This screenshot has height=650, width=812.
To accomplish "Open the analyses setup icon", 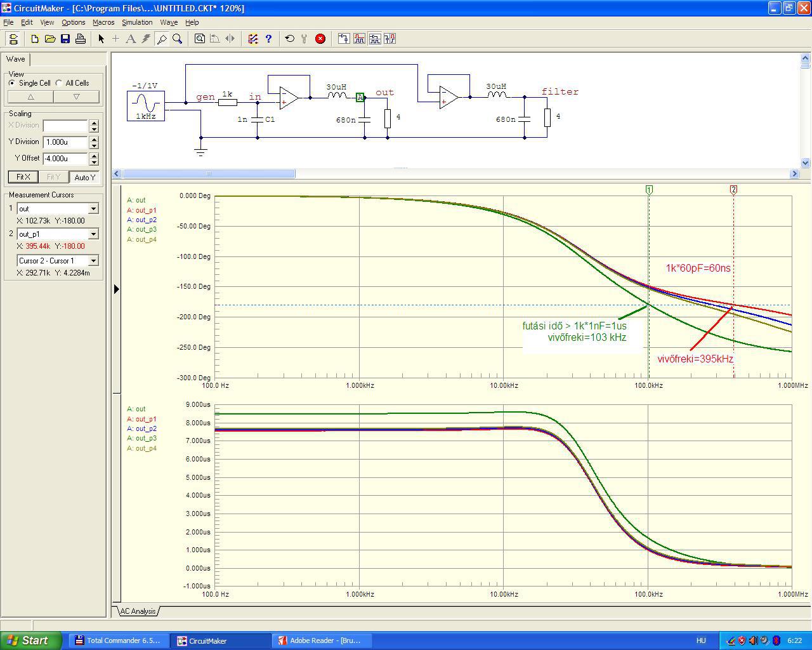I will pyautogui.click(x=253, y=39).
